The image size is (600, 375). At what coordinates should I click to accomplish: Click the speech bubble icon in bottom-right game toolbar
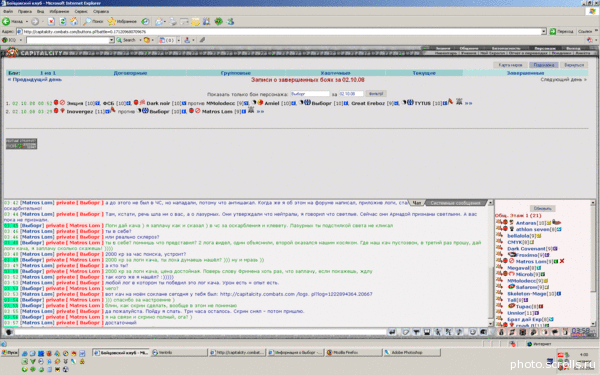(x=554, y=332)
